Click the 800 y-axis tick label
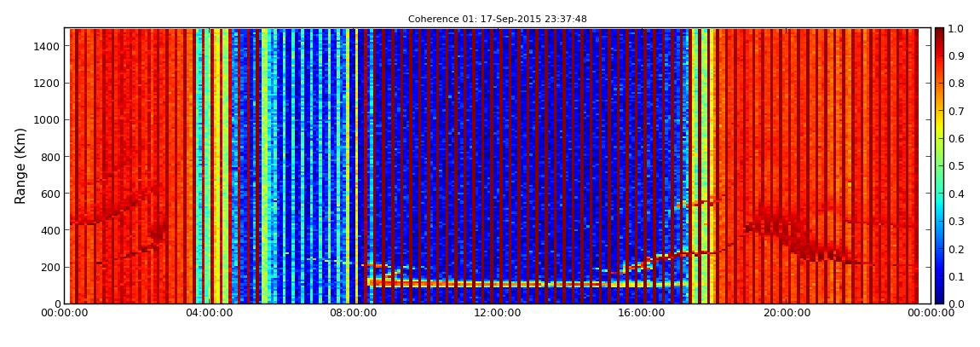Screen dimensions: 980x347 click(51, 157)
